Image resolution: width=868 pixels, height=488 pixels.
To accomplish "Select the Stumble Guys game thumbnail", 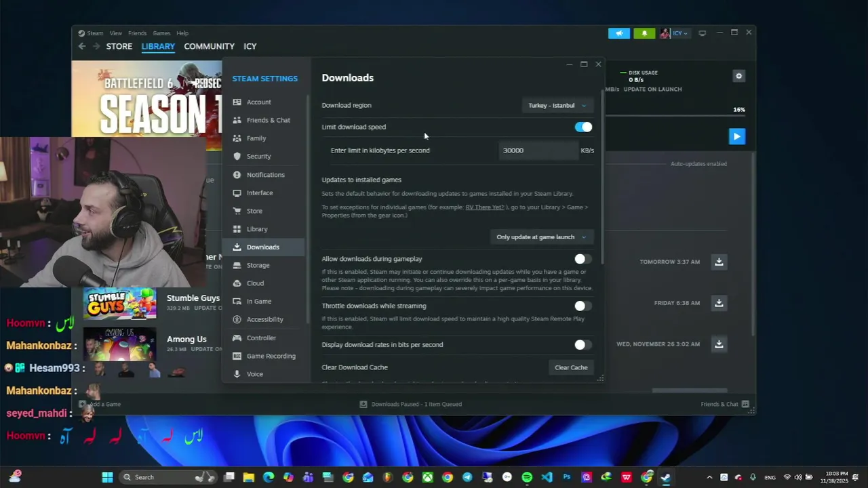I will tap(120, 303).
